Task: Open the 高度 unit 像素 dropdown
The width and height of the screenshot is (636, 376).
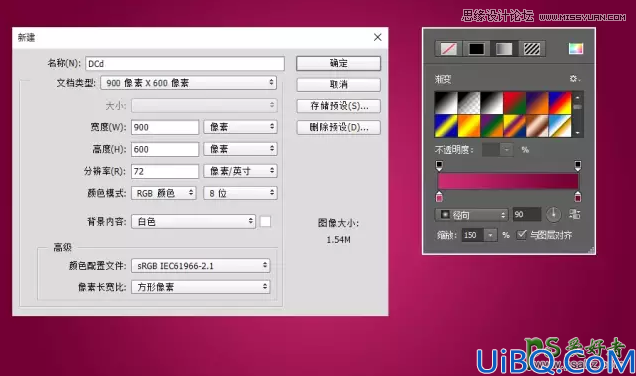Action: point(241,149)
